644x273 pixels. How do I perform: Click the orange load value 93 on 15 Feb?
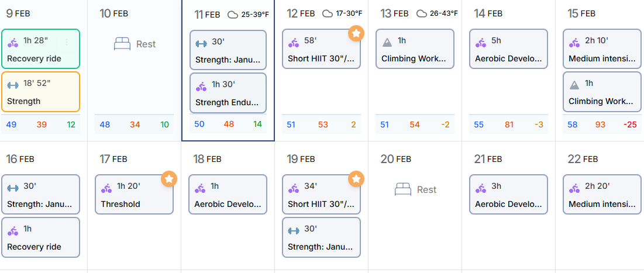[601, 125]
